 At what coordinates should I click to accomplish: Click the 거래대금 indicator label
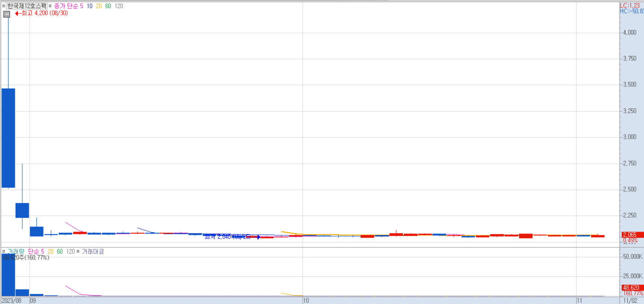pos(93,251)
